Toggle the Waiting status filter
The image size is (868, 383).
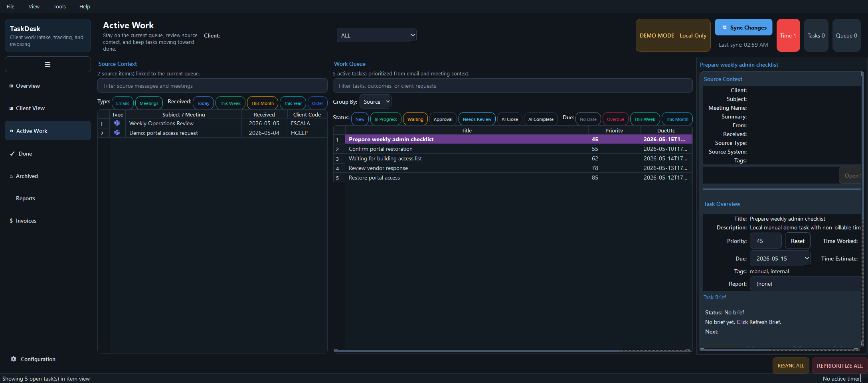coord(415,119)
